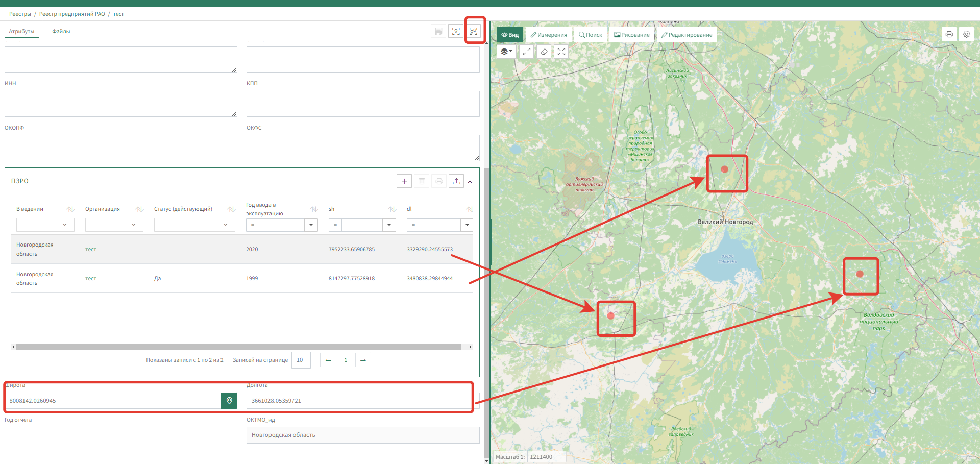980x464 pixels.
Task: Collapse the ПЗРО section chevron
Action: (470, 182)
